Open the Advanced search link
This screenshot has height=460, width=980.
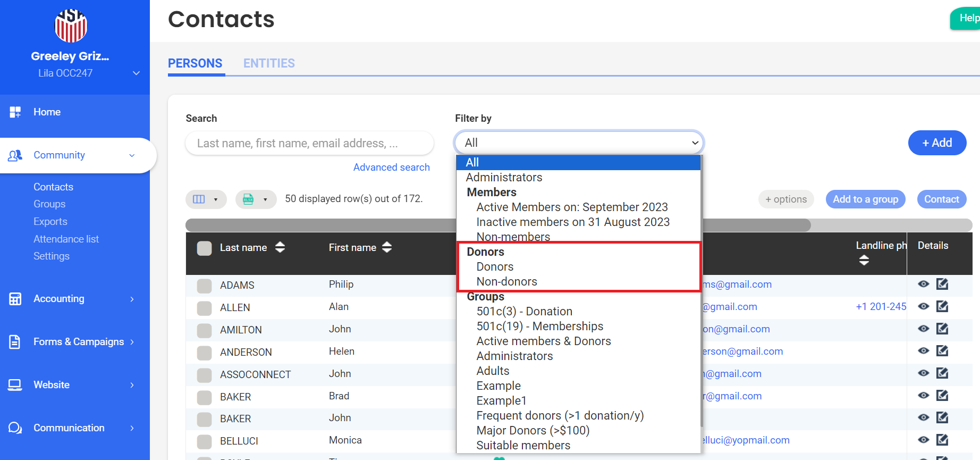coord(391,168)
